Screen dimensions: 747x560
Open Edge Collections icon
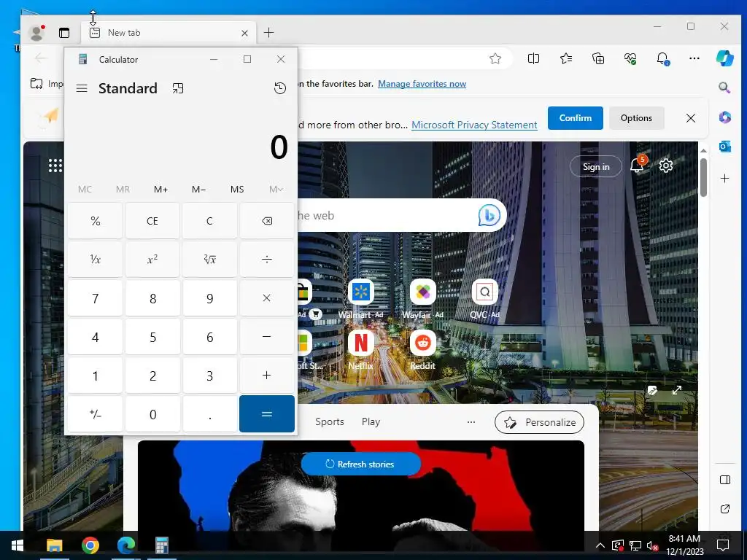coord(598,58)
